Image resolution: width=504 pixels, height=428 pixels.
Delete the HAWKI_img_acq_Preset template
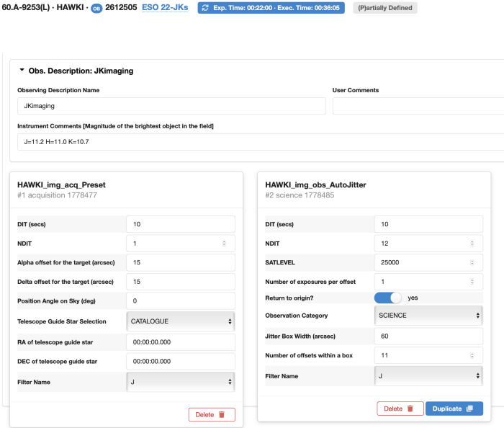pos(212,414)
